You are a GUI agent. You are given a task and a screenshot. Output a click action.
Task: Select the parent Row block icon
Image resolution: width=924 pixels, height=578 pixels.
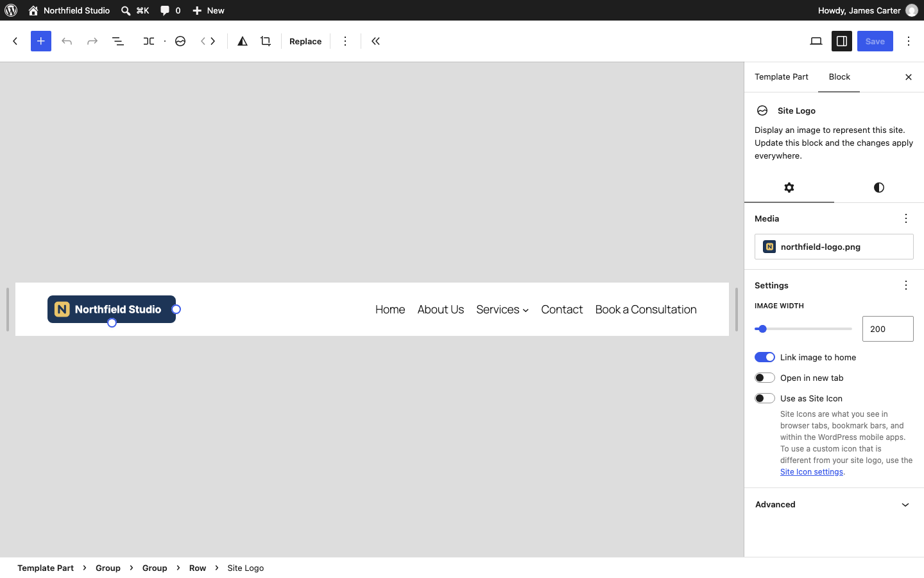coord(149,41)
